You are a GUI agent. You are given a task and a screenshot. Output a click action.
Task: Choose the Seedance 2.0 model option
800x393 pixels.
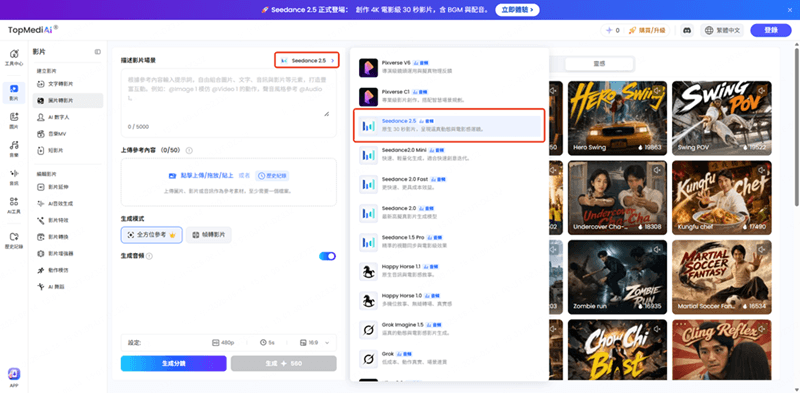point(449,213)
